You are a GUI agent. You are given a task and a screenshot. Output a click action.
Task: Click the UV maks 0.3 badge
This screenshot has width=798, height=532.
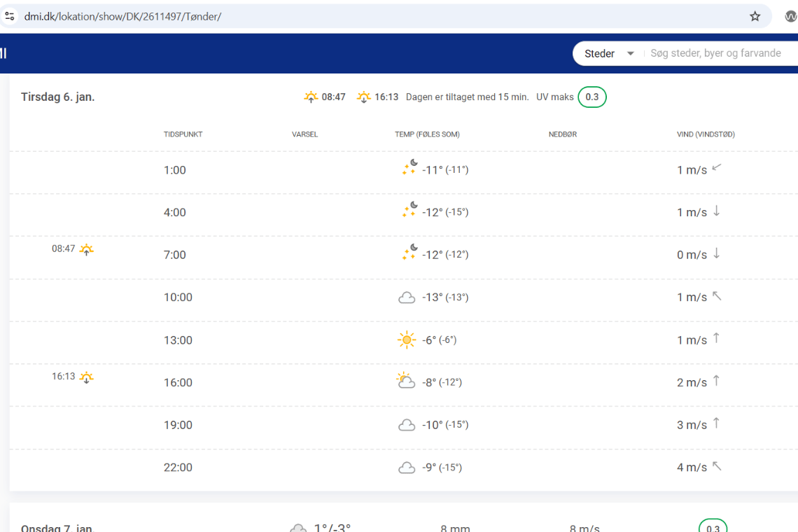pyautogui.click(x=592, y=97)
